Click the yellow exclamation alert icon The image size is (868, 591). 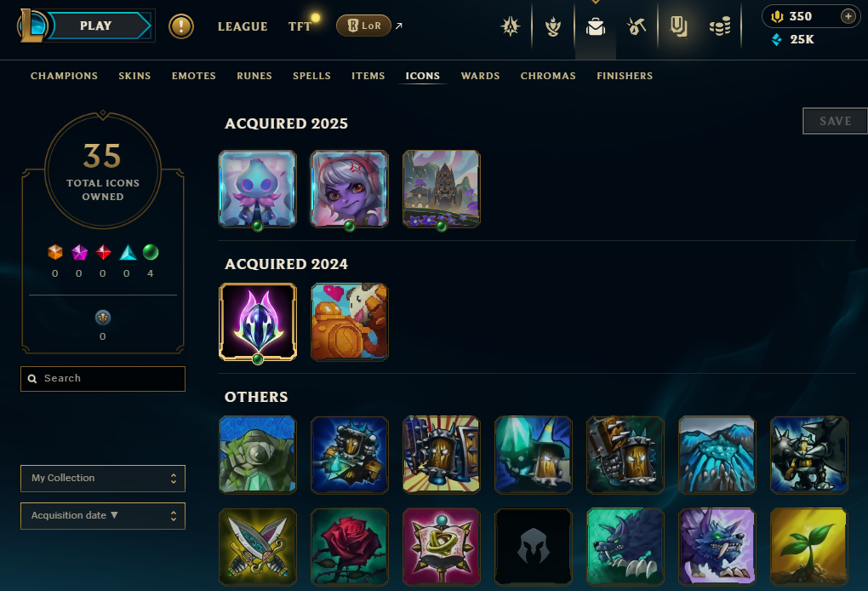[181, 26]
